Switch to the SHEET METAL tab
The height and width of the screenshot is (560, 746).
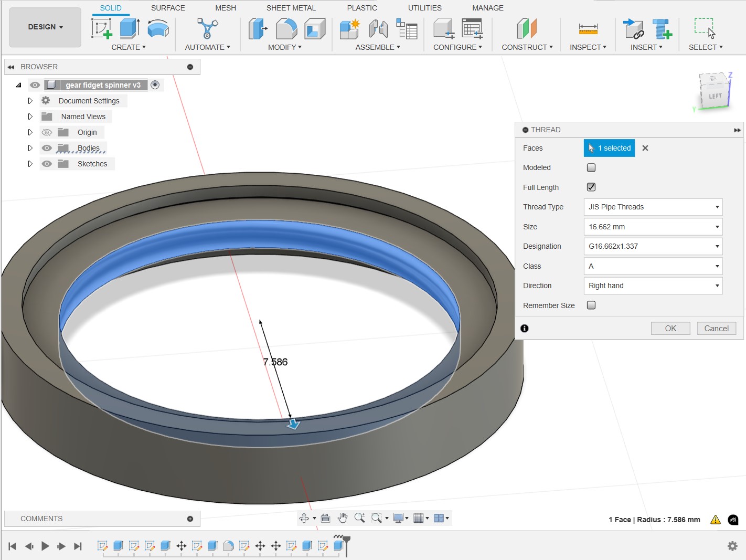[x=291, y=8]
